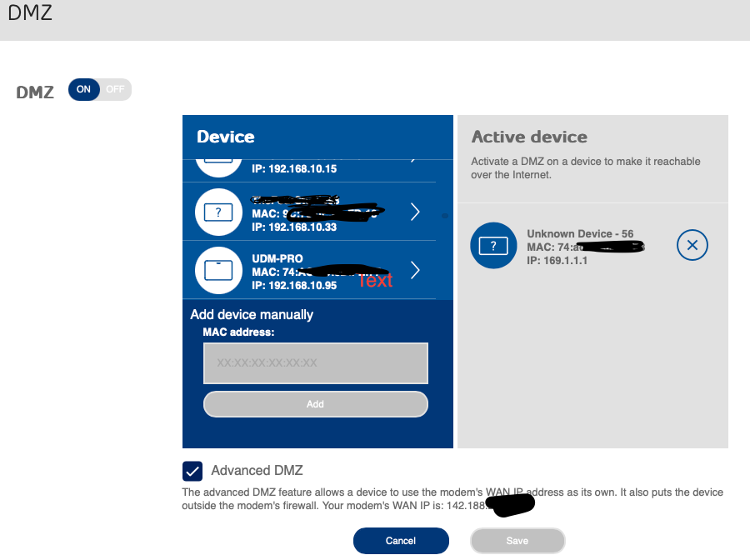Switch DMZ to OFF
750x560 pixels.
pos(115,89)
